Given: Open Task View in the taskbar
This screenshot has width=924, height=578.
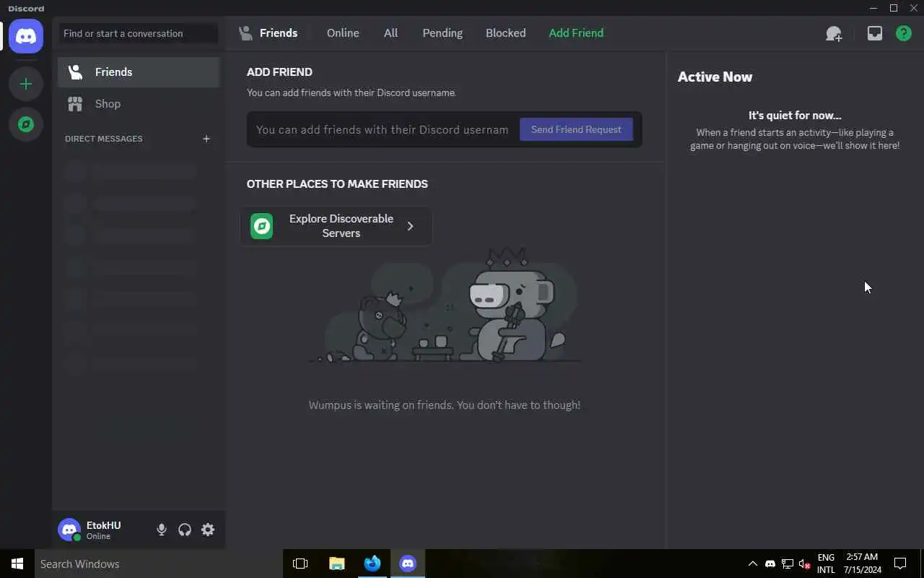Looking at the screenshot, I should pos(300,564).
